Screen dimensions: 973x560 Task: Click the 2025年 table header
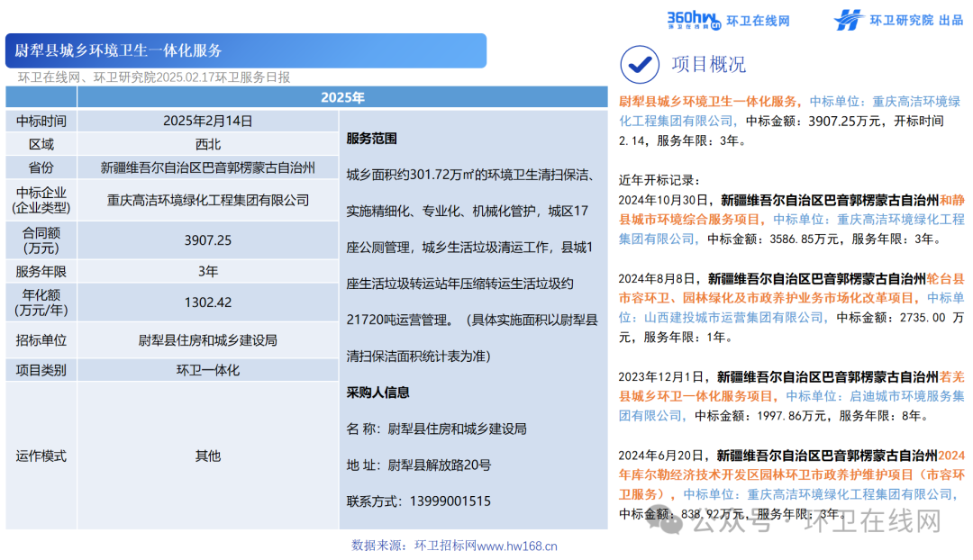[342, 97]
